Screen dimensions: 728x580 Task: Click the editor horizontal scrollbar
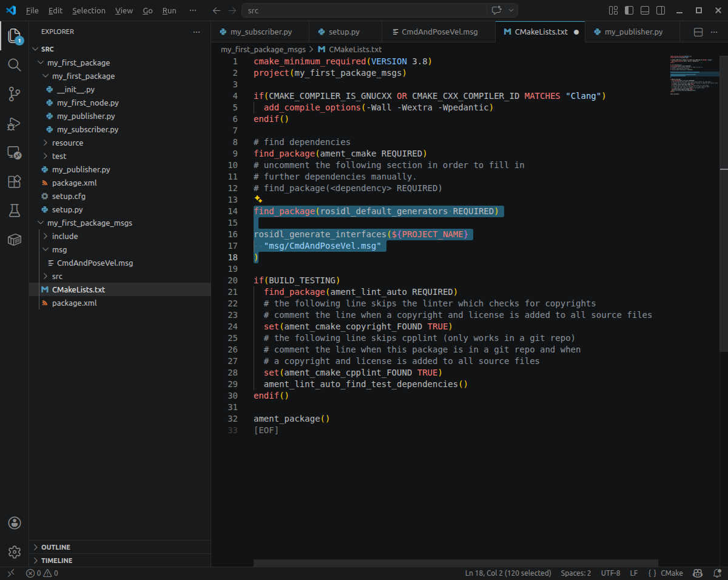456,563
